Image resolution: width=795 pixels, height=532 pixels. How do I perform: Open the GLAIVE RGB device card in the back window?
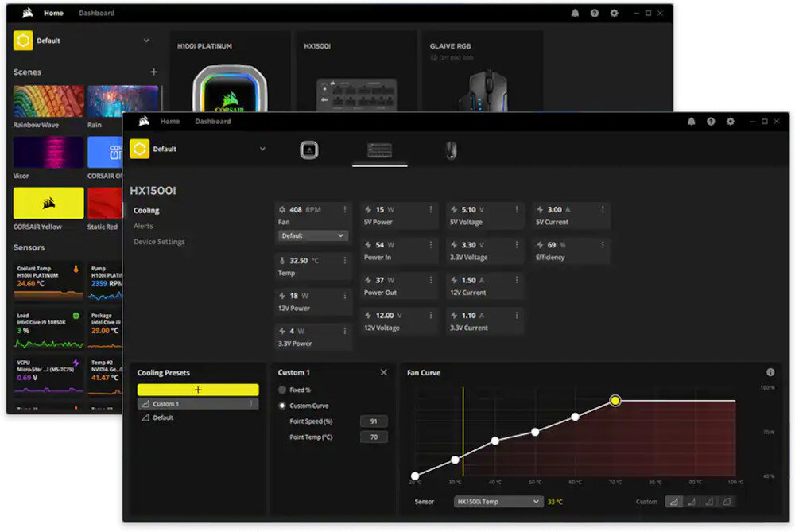point(483,71)
